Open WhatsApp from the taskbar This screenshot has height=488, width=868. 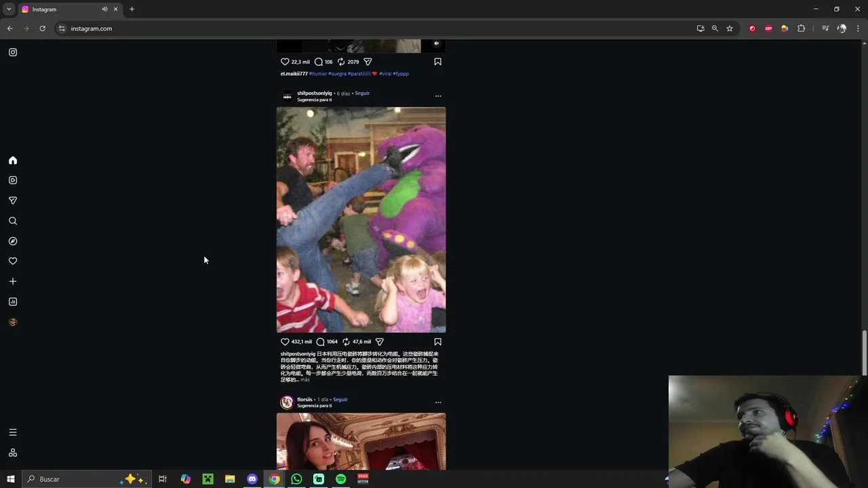296,479
